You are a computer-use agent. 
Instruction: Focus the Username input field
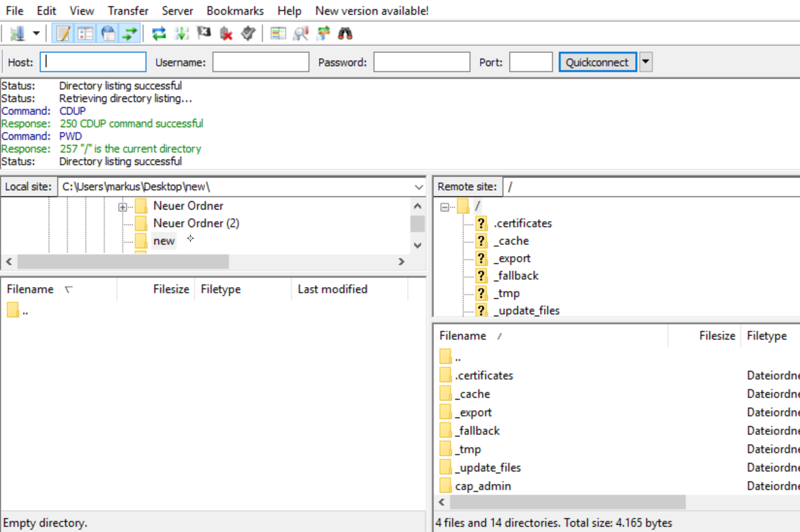(x=261, y=62)
